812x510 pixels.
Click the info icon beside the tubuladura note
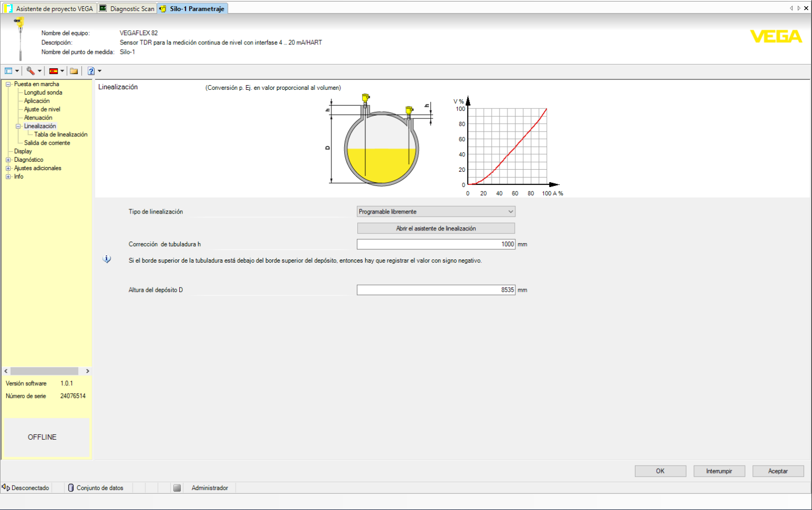point(106,259)
